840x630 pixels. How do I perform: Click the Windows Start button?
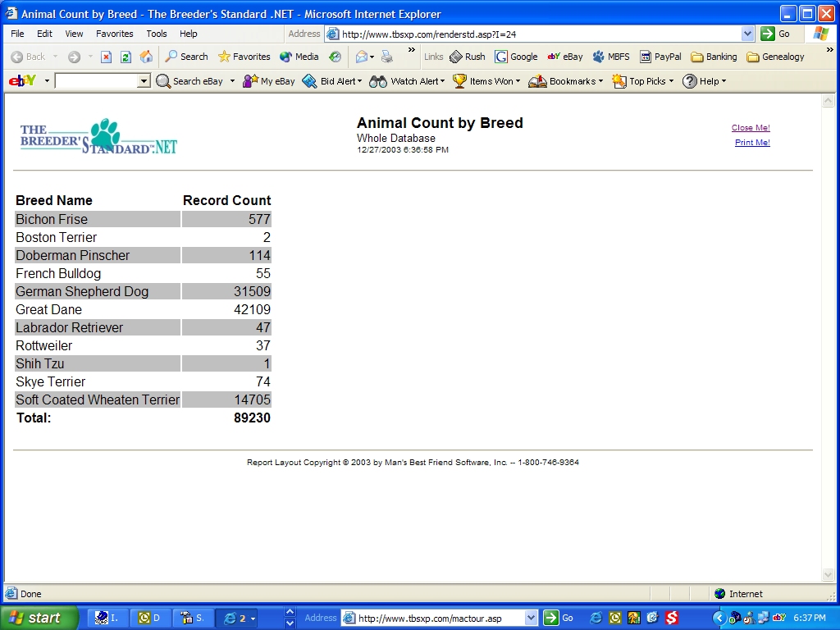[x=39, y=618]
